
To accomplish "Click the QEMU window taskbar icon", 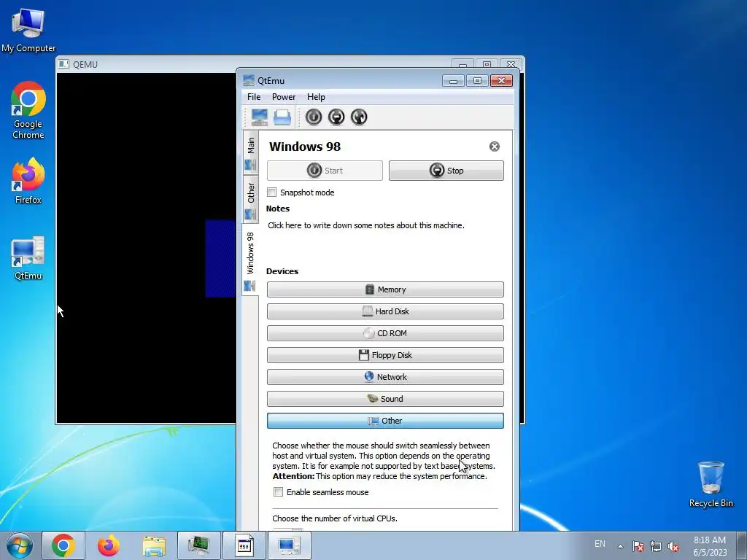I will click(244, 545).
